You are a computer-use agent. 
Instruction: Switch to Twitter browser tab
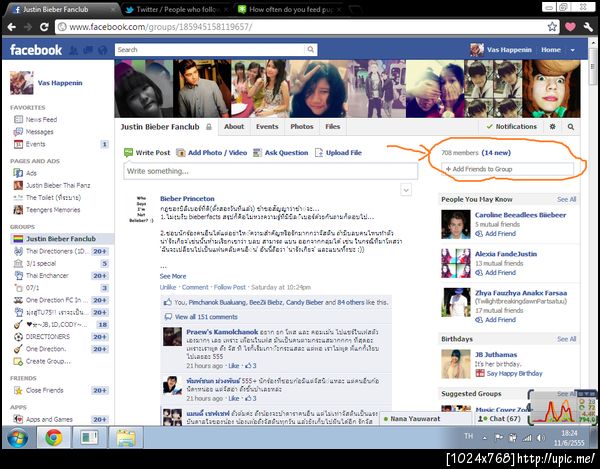pos(177,10)
